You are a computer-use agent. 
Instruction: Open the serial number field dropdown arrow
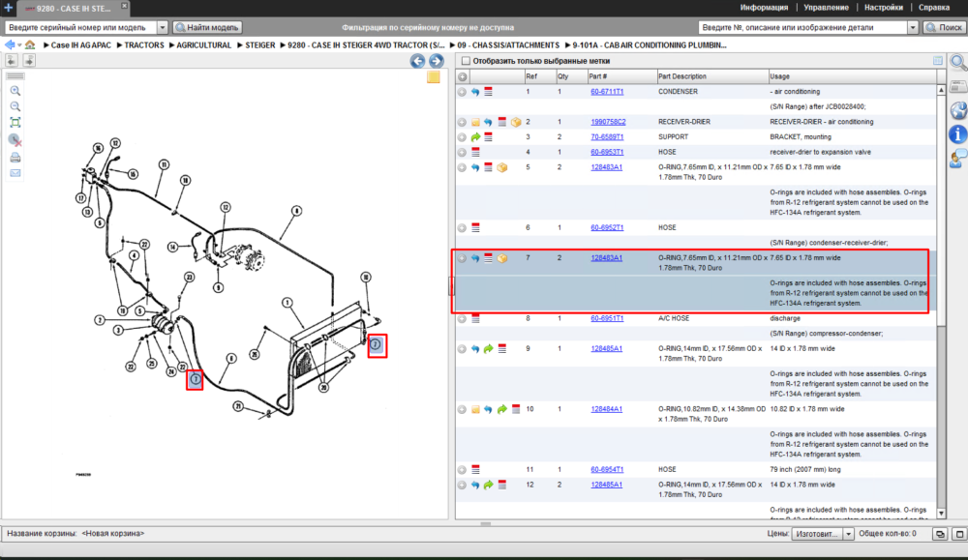coord(163,27)
